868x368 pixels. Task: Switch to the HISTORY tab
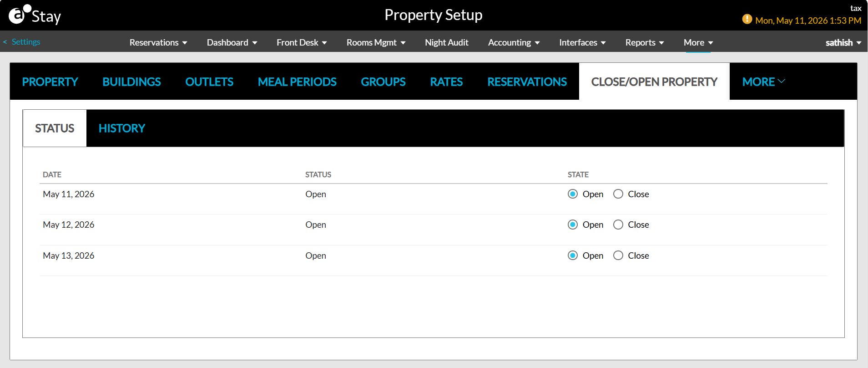pos(122,128)
